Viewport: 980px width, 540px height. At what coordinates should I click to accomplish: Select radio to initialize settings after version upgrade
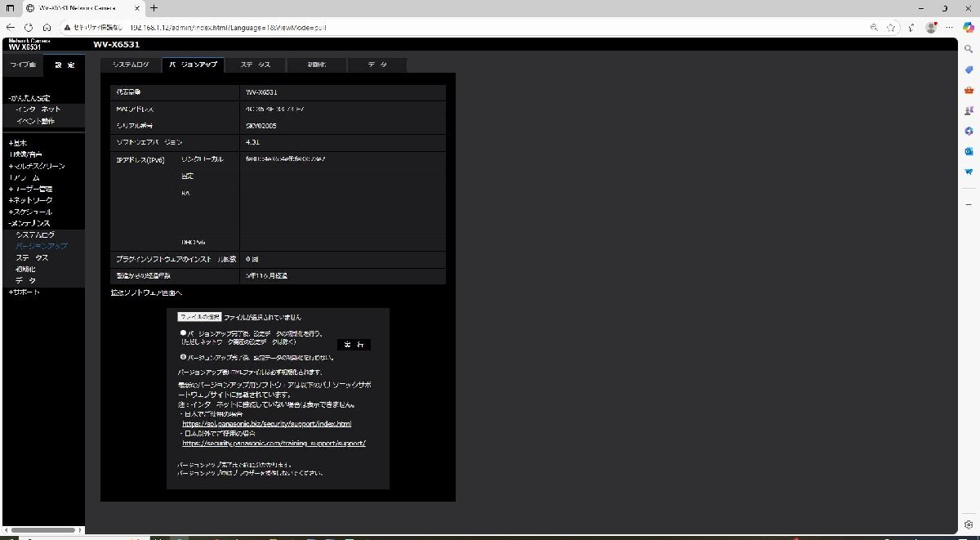coord(183,332)
